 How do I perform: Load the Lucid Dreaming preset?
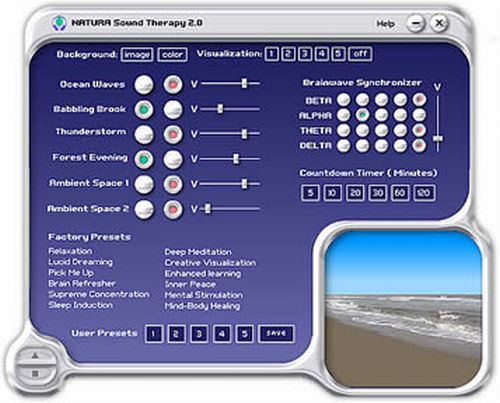[80, 262]
